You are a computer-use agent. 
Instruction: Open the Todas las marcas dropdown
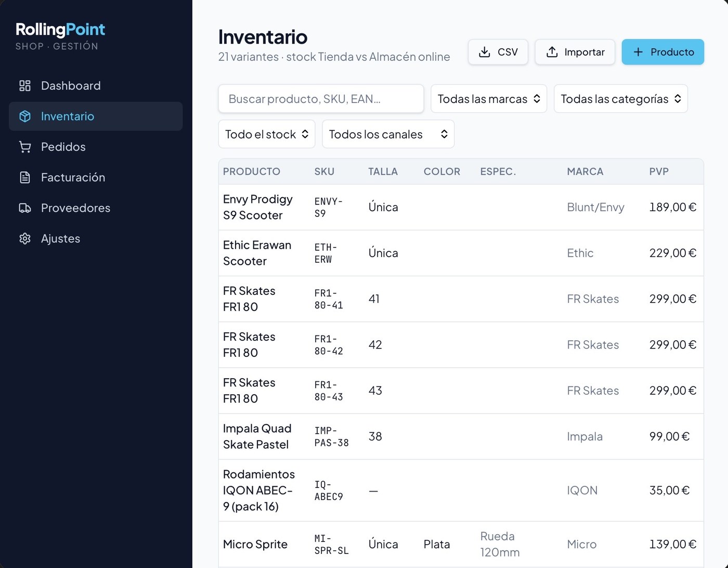tap(489, 99)
